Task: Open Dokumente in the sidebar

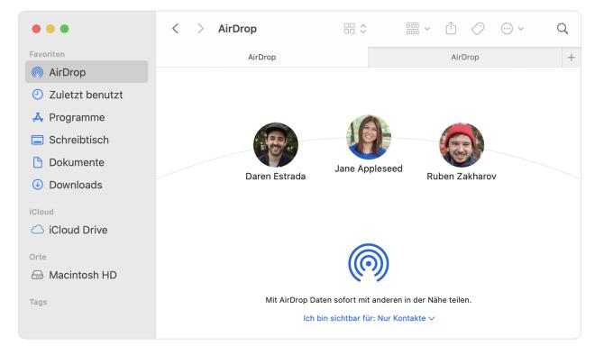Action: click(x=87, y=162)
